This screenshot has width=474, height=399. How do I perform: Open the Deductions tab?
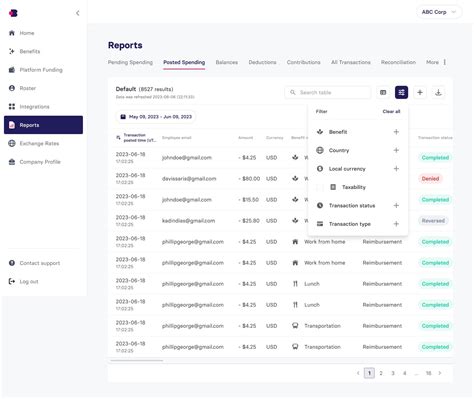pos(262,62)
